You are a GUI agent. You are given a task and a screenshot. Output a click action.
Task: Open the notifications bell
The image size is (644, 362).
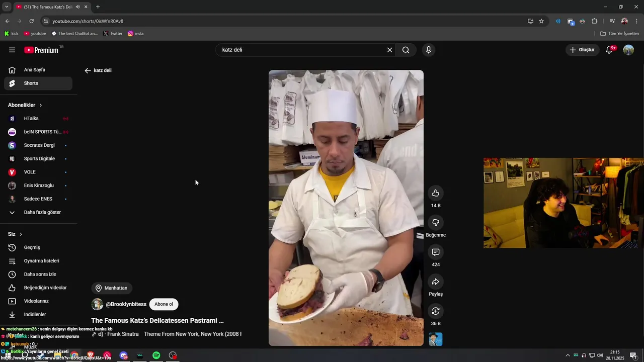pos(609,50)
